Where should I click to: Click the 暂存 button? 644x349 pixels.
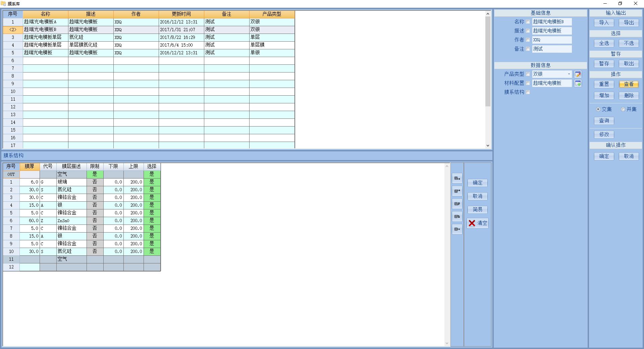604,64
